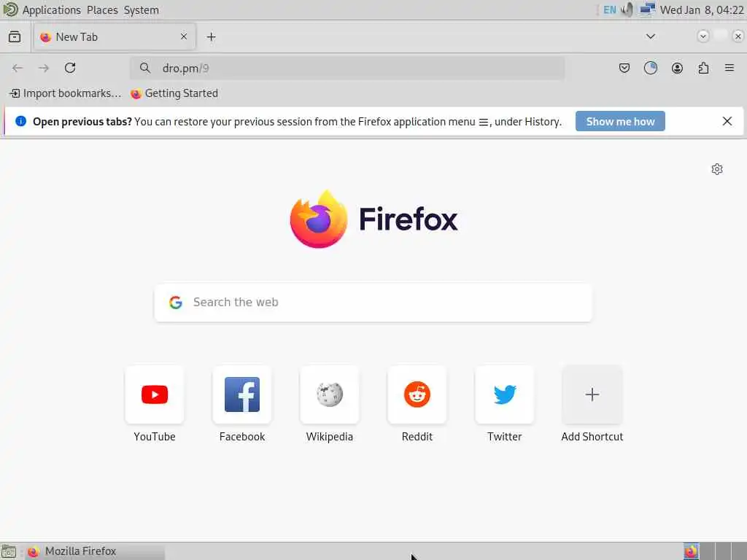Open the Firefox View icon in tab bar
The image size is (747, 560).
point(15,36)
